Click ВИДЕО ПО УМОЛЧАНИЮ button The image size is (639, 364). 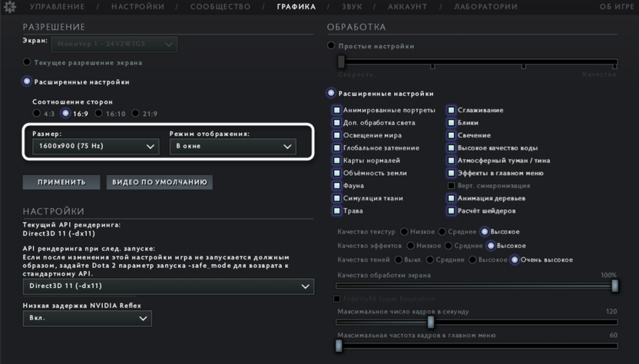tap(160, 182)
